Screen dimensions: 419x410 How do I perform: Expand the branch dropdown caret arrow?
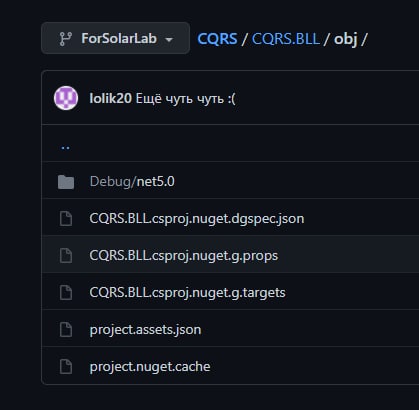click(169, 40)
